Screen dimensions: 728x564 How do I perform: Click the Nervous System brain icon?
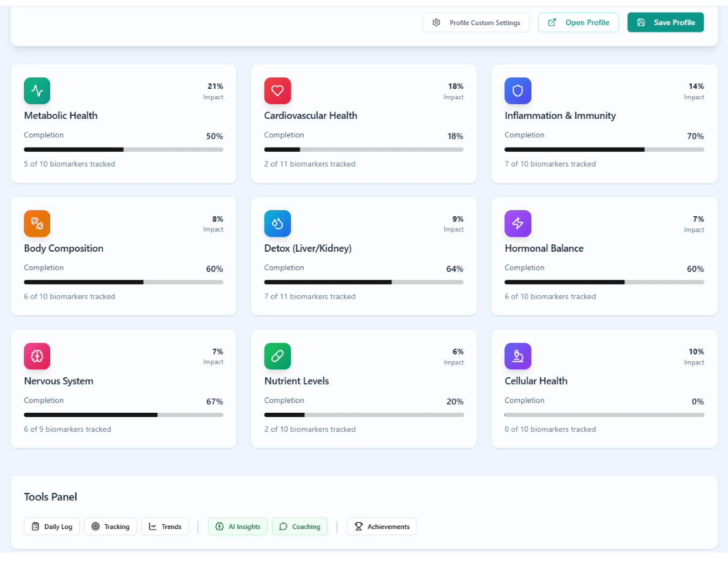pos(37,356)
